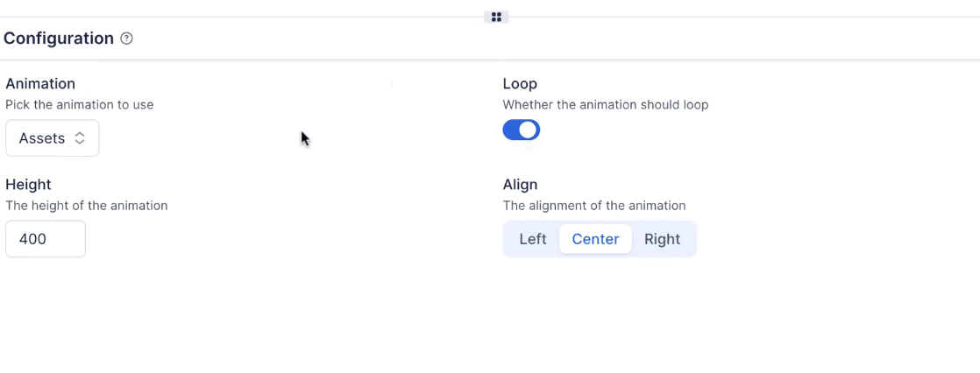This screenshot has width=980, height=373.
Task: Click the panel drag handle grid icon
Action: coord(496,17)
